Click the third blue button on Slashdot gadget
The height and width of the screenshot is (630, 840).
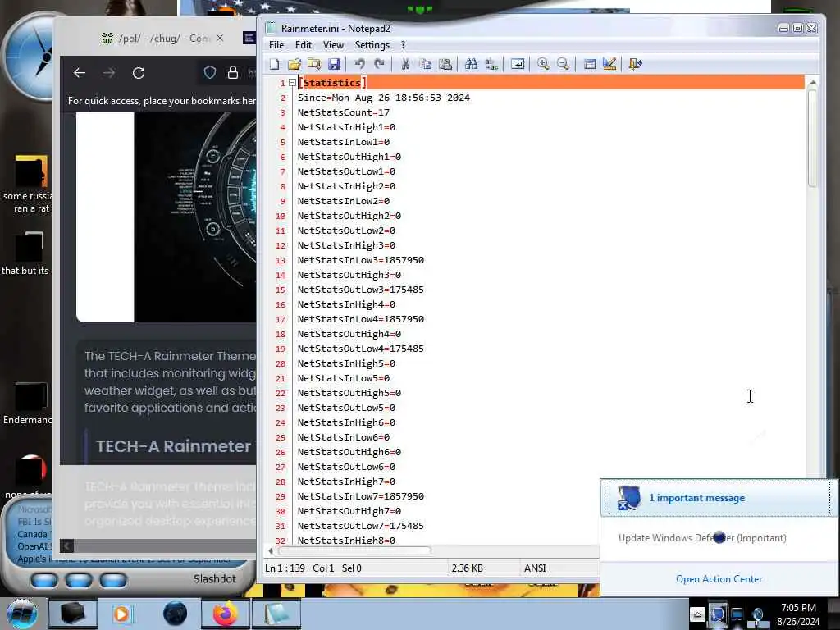[113, 580]
